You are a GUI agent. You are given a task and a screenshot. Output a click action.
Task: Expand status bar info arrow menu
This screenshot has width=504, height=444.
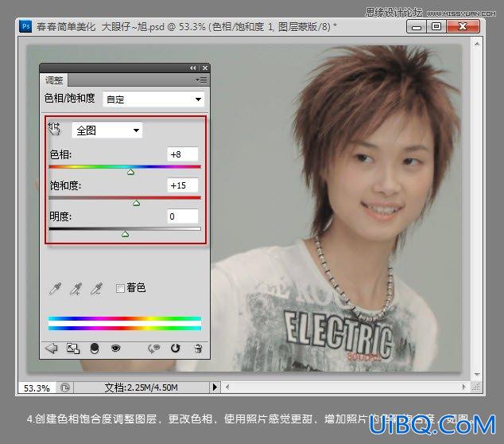point(215,387)
